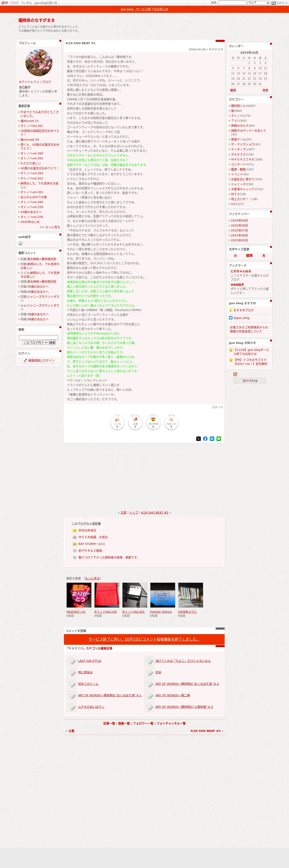289x868 pixels.
Task: Click the web拍手 image icon
Action: click(20, 243)
